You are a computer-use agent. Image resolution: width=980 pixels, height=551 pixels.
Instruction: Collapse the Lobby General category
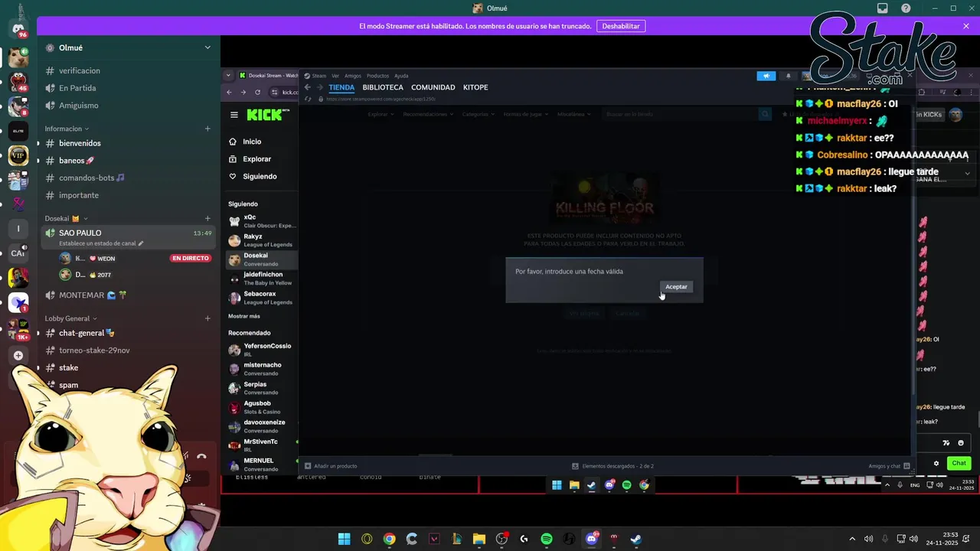pyautogui.click(x=71, y=318)
